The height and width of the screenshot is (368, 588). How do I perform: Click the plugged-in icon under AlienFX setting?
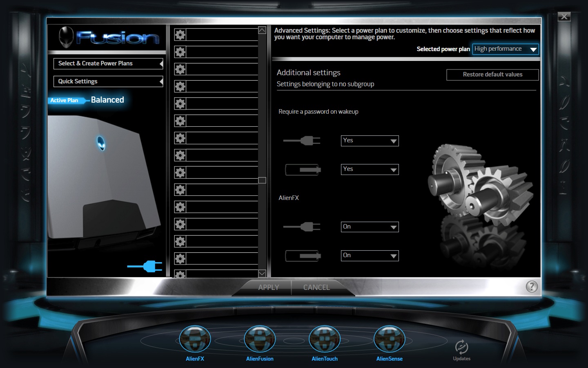(302, 227)
